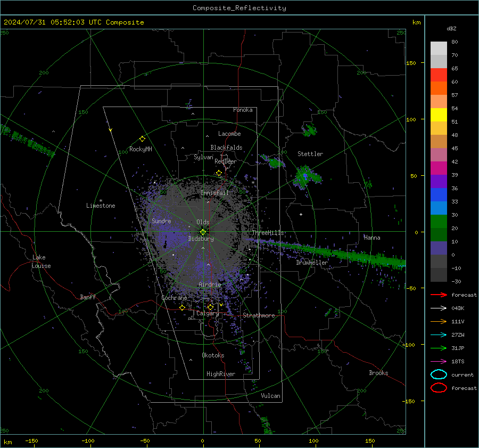The height and width of the screenshot is (448, 479).
Task: Click the 'km' unit label at top right
Action: coord(416,22)
